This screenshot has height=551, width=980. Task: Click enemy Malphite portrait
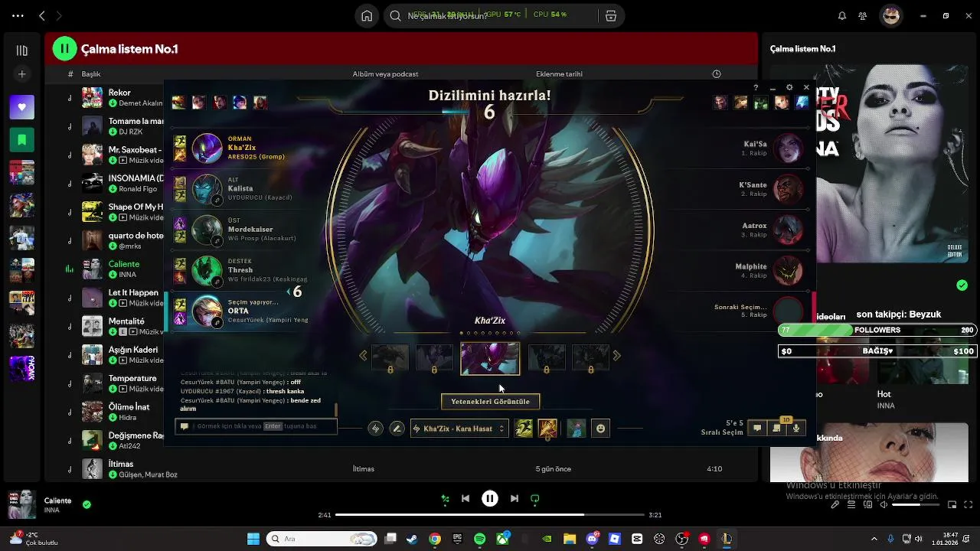[788, 270]
